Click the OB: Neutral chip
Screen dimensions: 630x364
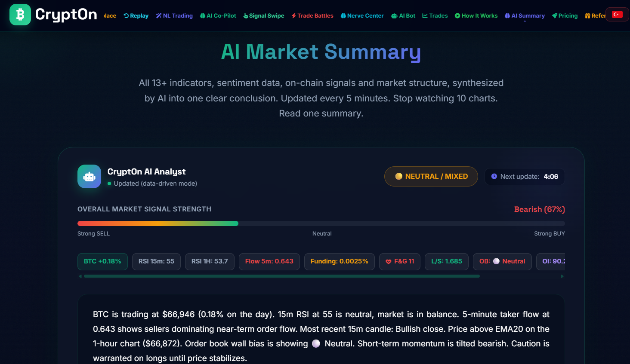[x=502, y=261]
